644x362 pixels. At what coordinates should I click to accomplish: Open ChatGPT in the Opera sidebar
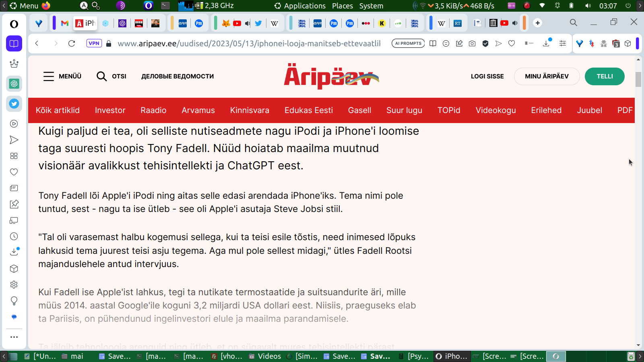click(x=14, y=84)
